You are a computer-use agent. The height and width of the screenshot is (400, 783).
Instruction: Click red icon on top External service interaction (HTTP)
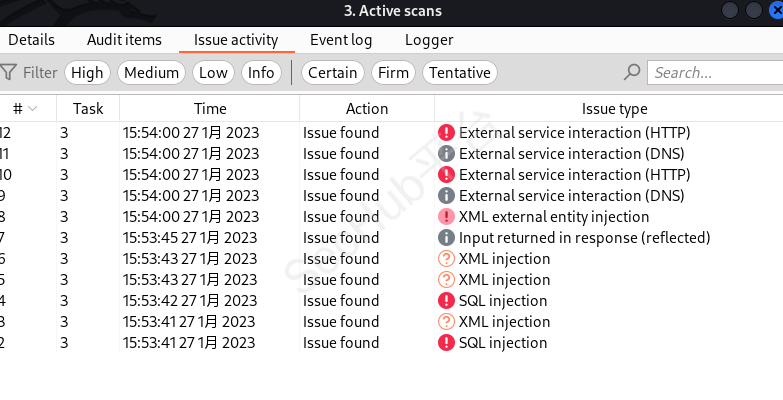[x=446, y=133]
